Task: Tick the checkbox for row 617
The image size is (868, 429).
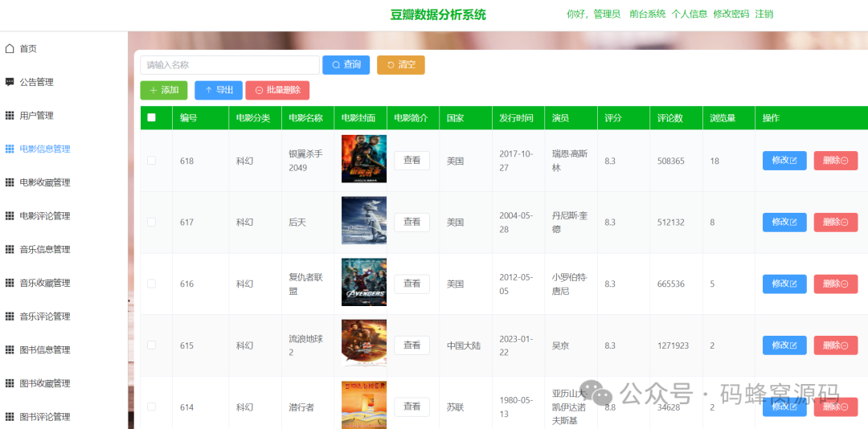Action: coord(151,222)
